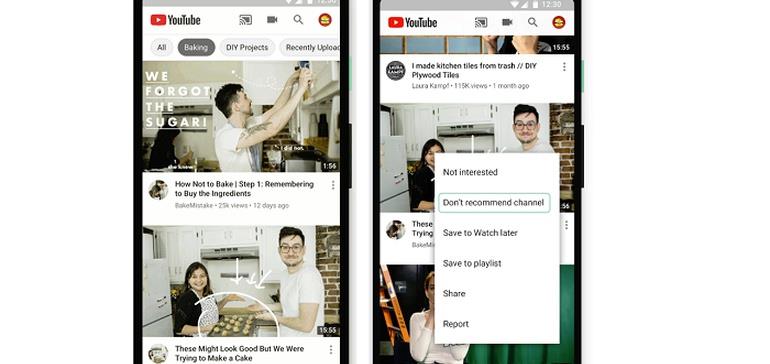This screenshot has width=770, height=364.
Task: Open more options for These Might Look Good on left phone
Action: [331, 349]
